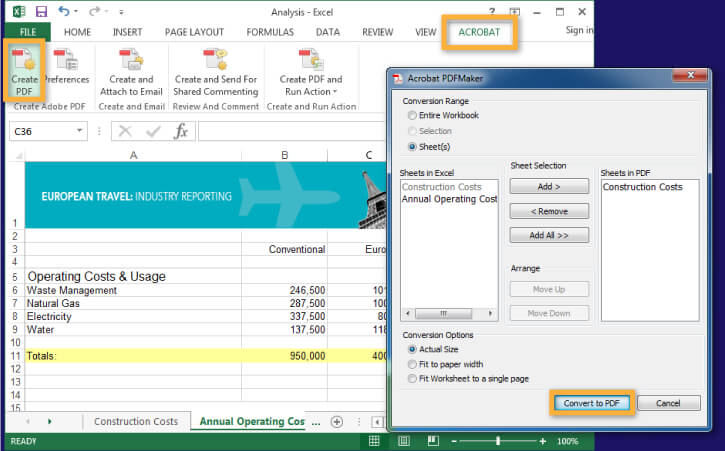Viewport: 725px width, 451px height.
Task: Click the Totals cell in row 11
Action: pos(133,356)
